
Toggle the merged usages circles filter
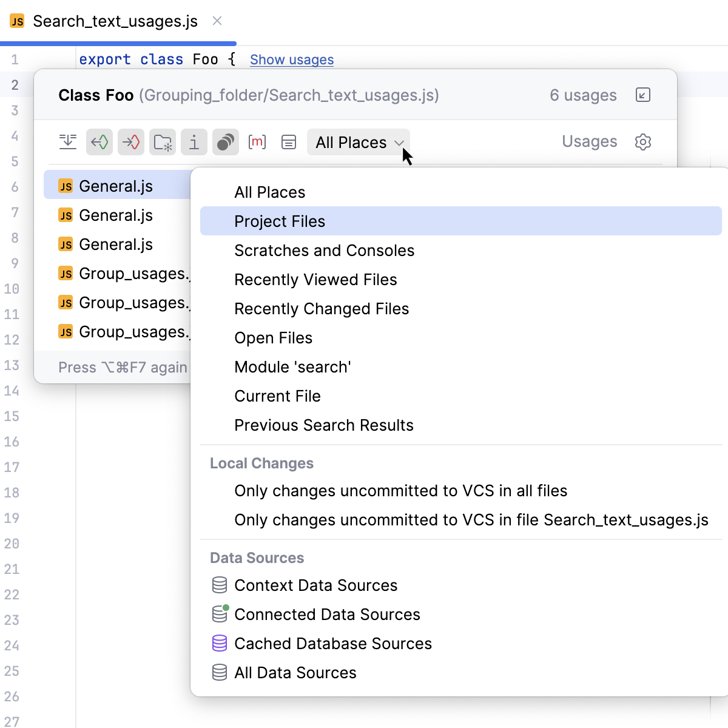226,142
